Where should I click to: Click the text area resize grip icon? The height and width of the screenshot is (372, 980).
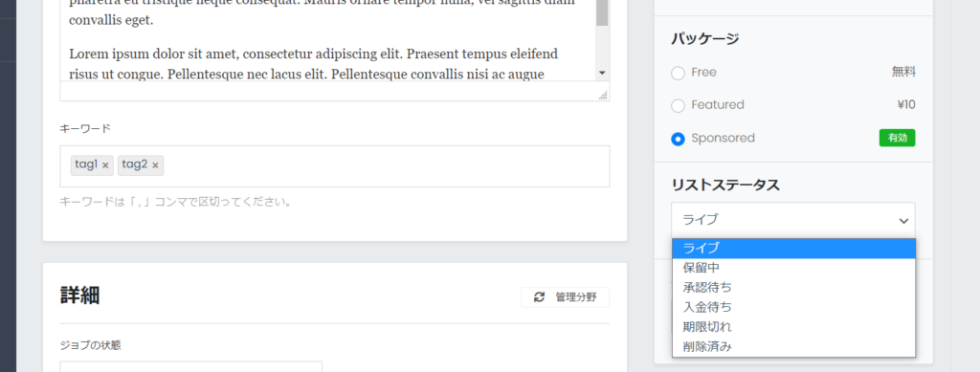tap(603, 95)
